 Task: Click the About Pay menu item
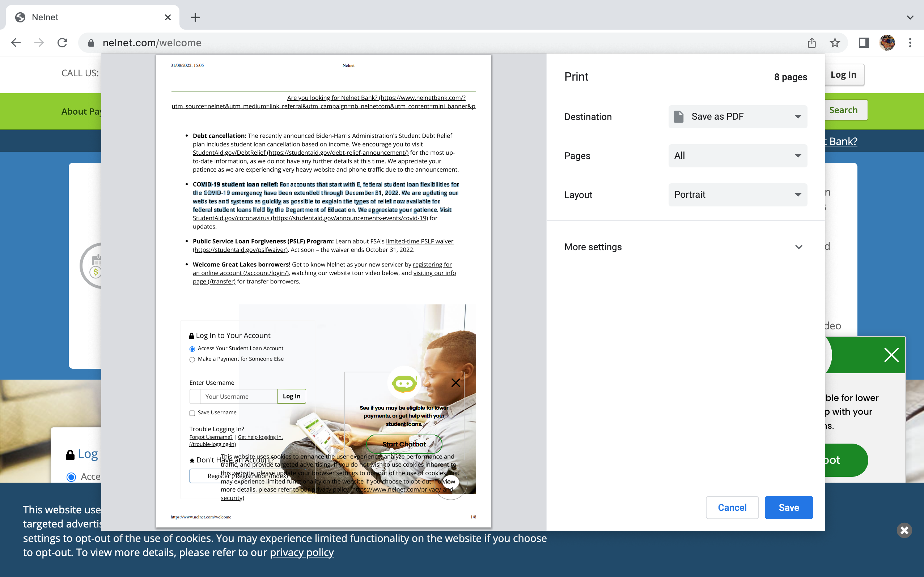pos(81,111)
